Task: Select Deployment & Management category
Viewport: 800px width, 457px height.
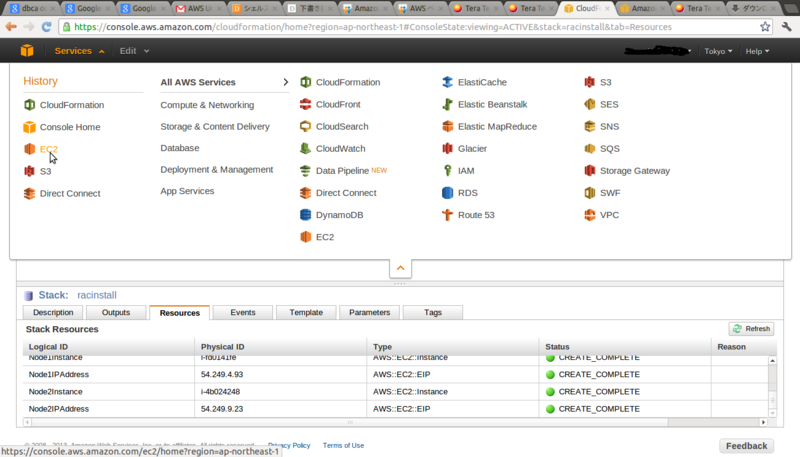Action: 217,169
